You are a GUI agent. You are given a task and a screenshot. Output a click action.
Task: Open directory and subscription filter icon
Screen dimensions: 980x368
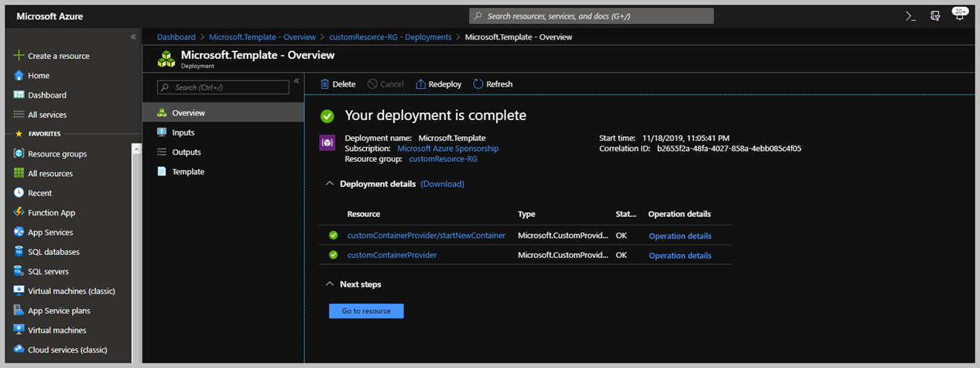(935, 15)
